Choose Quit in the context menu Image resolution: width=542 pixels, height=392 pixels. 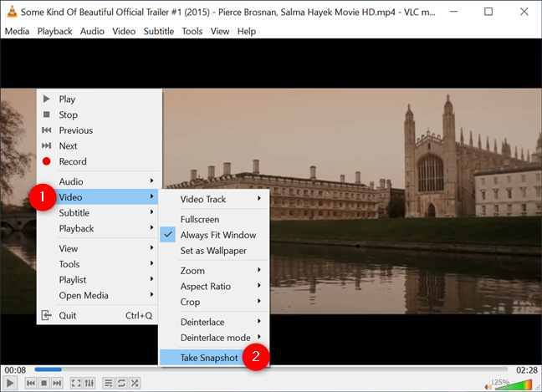pos(100,315)
